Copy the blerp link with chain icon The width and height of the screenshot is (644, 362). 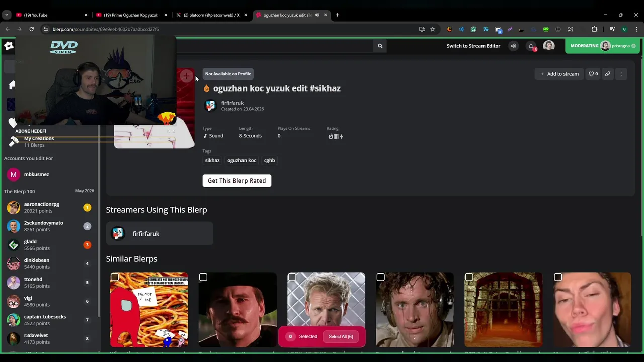(x=607, y=74)
